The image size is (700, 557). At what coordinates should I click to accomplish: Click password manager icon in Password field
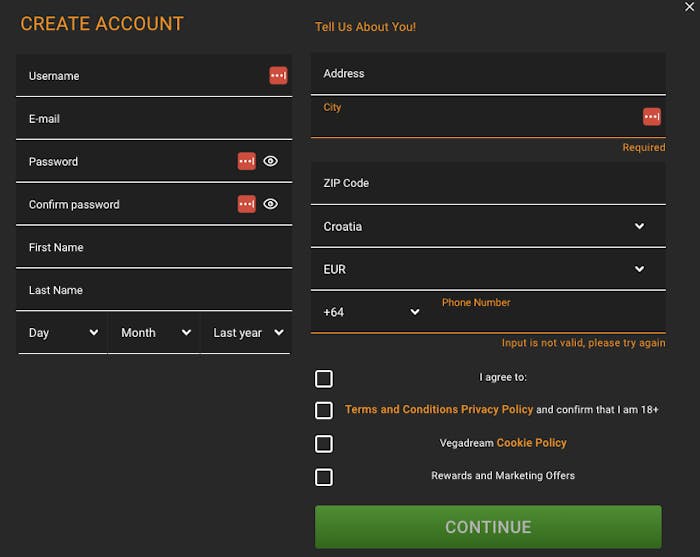click(246, 161)
